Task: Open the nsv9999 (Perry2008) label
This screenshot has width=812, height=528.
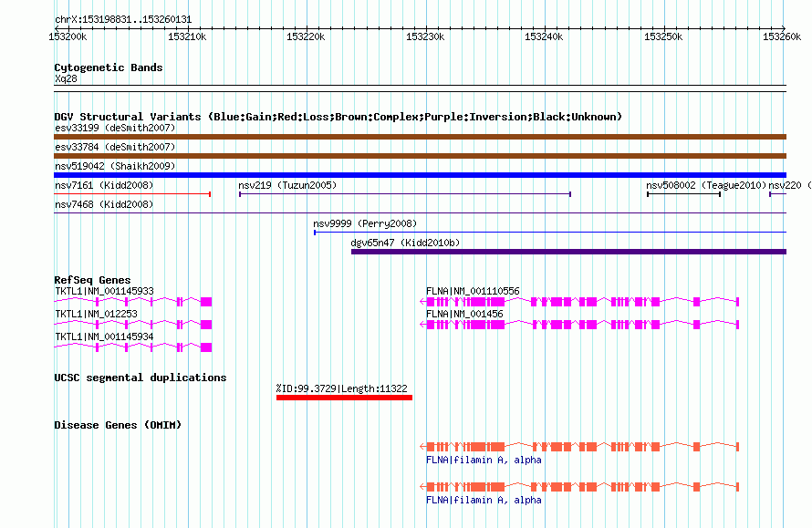Action: [x=365, y=223]
